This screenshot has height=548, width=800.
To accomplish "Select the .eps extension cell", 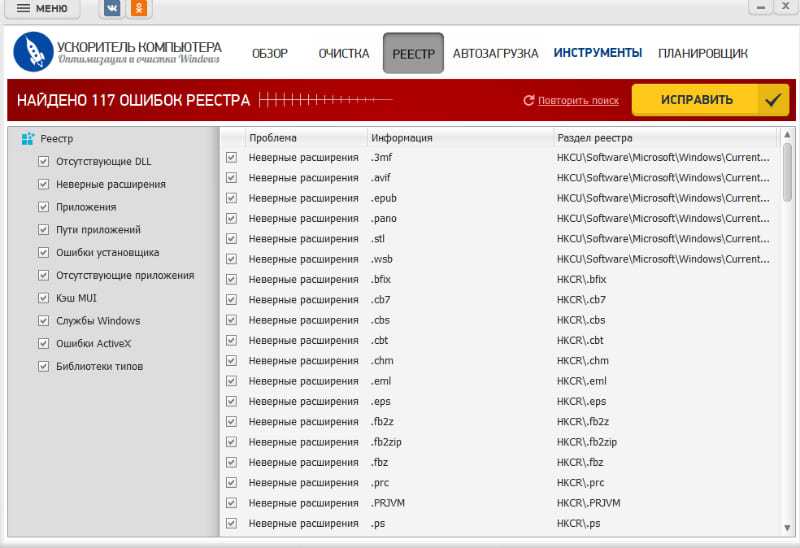I will [381, 402].
